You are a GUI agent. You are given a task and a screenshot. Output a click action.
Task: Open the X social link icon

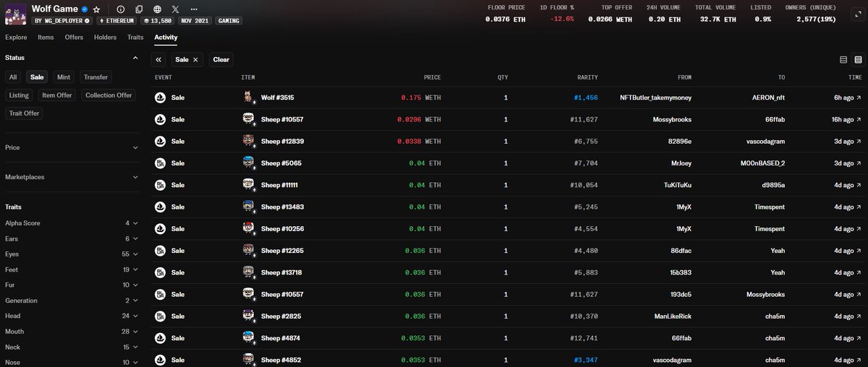pyautogui.click(x=176, y=9)
